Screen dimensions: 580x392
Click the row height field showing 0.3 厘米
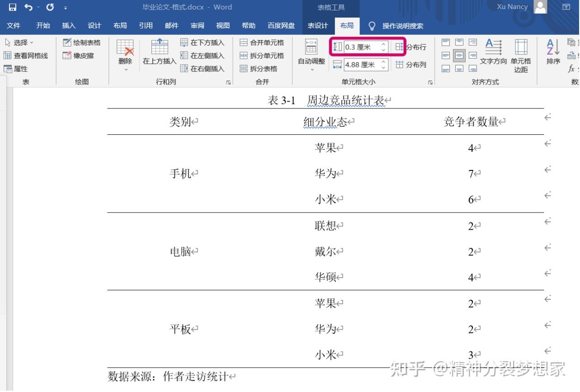362,47
